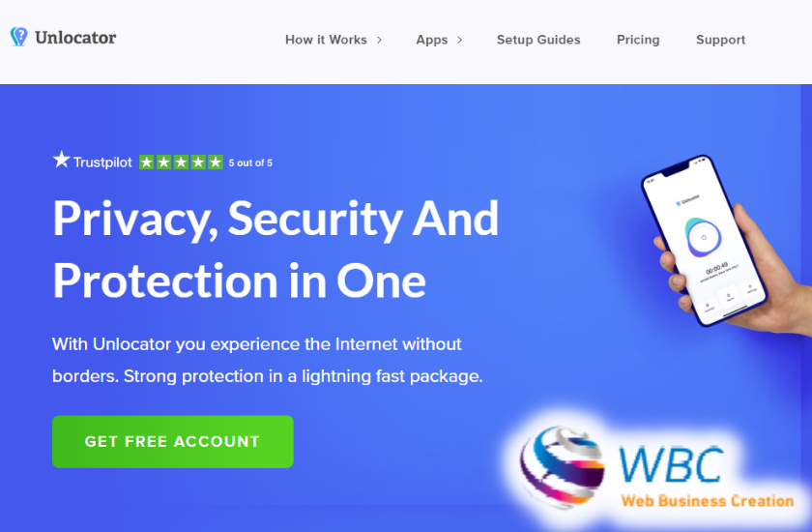
Task: Click the Trustpilot white star icon
Action: click(x=61, y=160)
